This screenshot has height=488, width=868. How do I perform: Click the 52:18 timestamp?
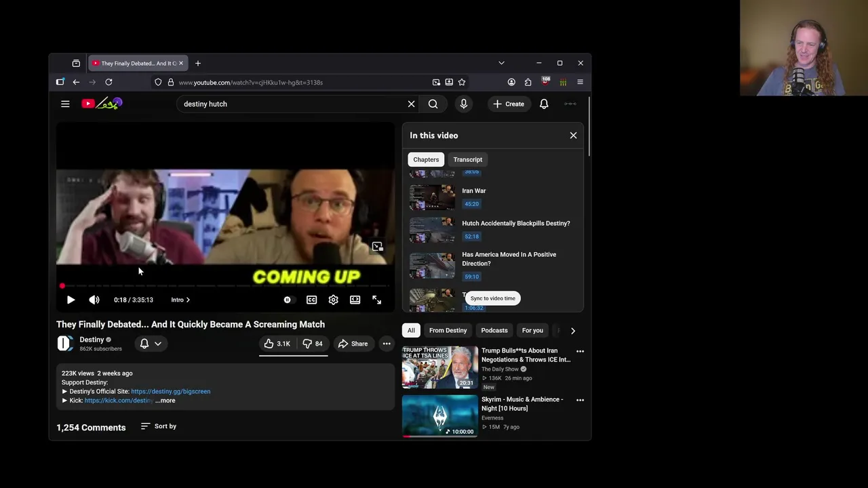pyautogui.click(x=471, y=237)
